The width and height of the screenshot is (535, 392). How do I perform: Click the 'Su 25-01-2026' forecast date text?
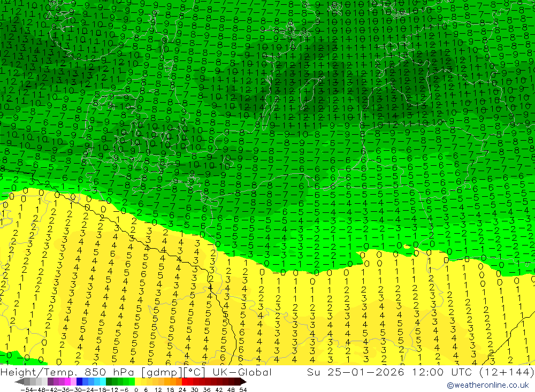pyautogui.click(x=355, y=372)
